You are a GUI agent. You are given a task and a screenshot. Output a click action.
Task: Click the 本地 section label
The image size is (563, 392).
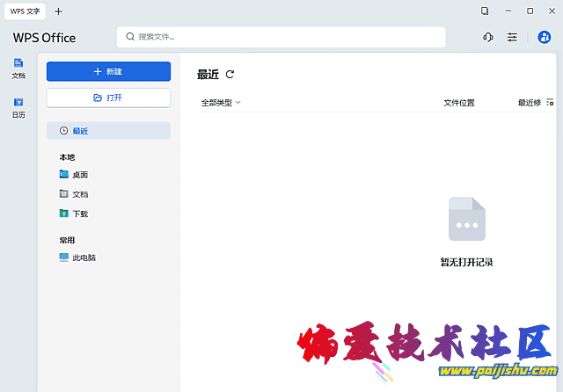click(67, 157)
